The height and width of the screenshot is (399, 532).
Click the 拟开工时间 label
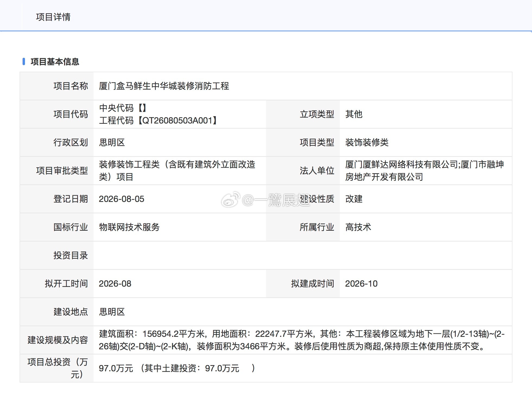[66, 284]
